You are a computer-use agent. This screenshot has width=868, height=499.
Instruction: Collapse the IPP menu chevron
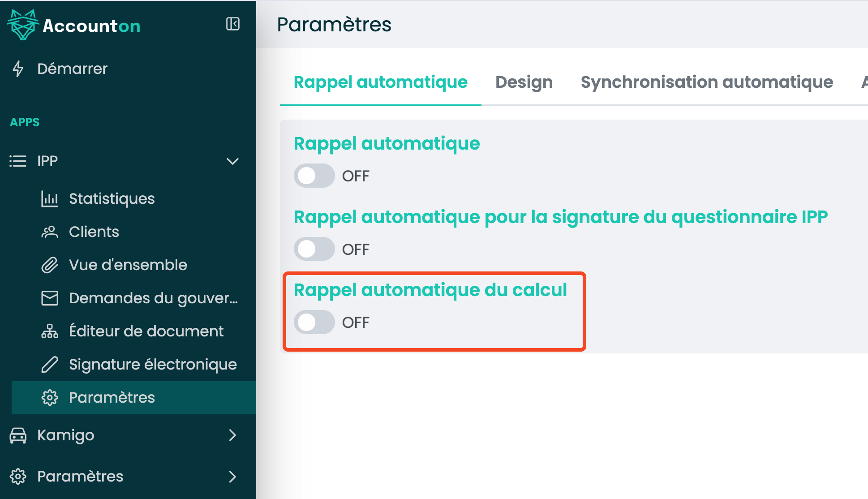[232, 161]
